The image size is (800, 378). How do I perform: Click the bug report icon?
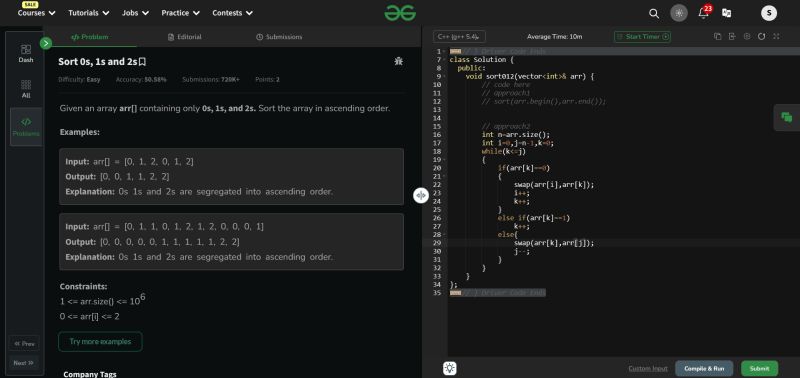398,61
